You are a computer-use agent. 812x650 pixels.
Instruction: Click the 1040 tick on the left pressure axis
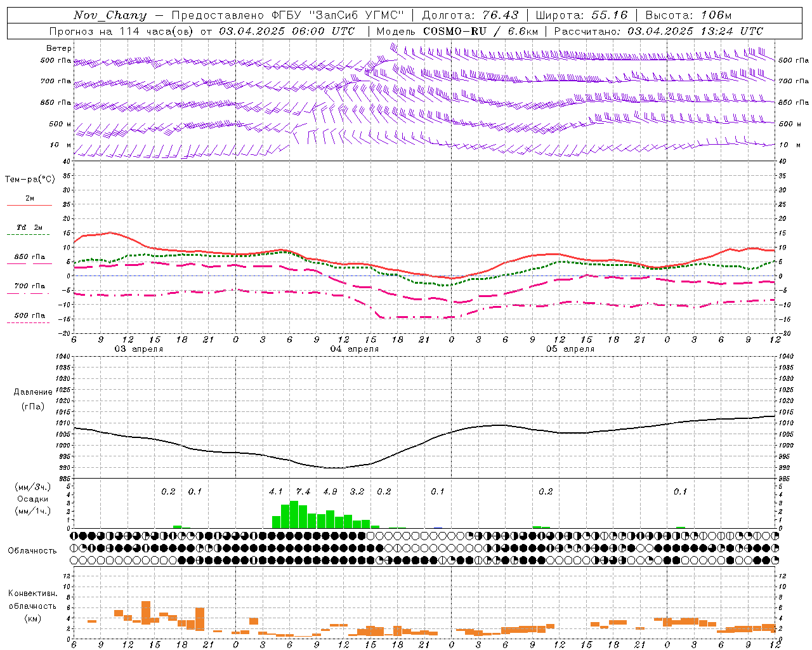[x=62, y=356]
